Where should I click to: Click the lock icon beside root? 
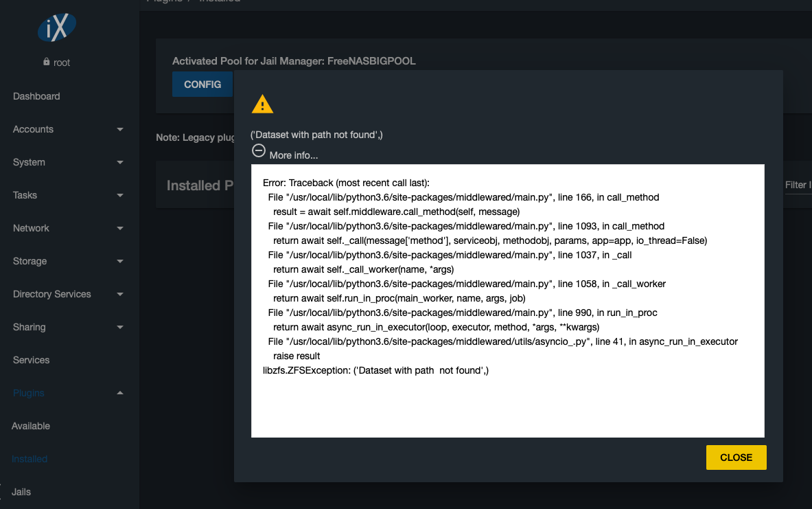pyautogui.click(x=47, y=62)
